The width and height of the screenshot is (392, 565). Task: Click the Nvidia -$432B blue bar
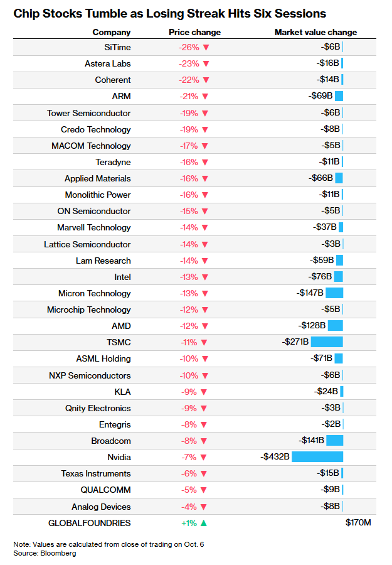pos(317,457)
